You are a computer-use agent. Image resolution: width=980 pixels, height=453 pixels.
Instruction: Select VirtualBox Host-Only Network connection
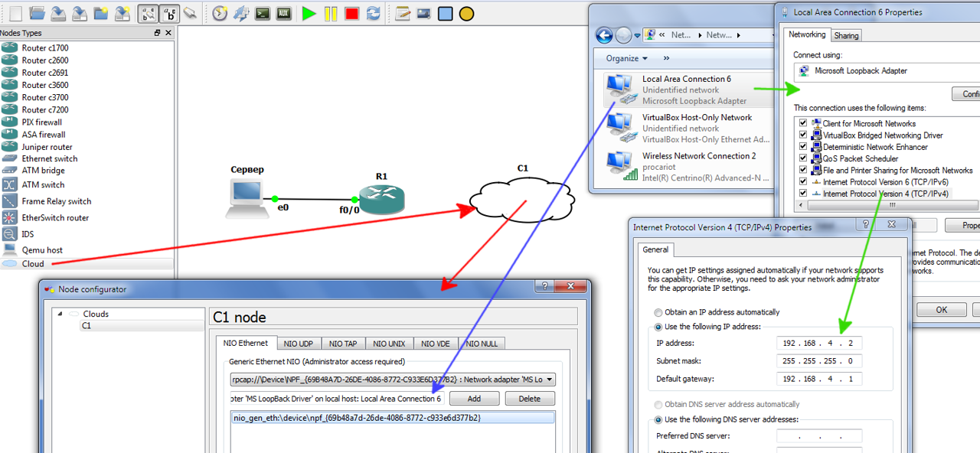click(x=688, y=129)
